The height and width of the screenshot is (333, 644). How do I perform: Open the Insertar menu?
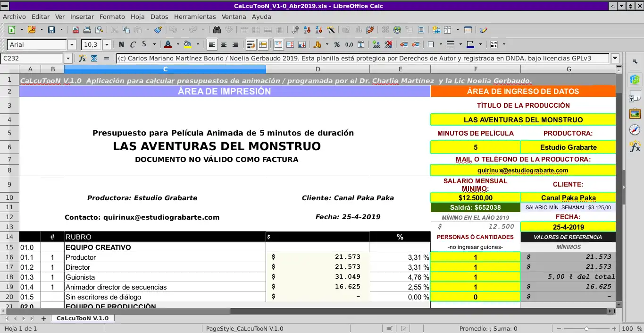point(82,17)
